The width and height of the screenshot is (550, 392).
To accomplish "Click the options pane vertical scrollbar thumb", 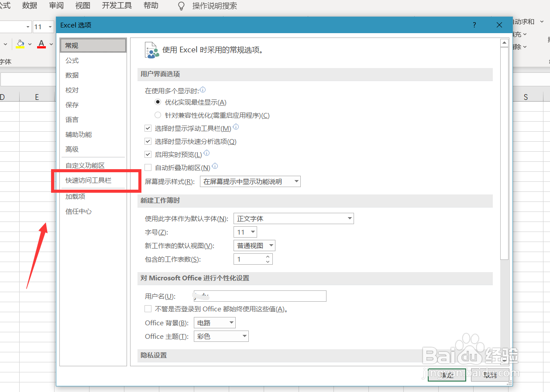I will pyautogui.click(x=504, y=153).
